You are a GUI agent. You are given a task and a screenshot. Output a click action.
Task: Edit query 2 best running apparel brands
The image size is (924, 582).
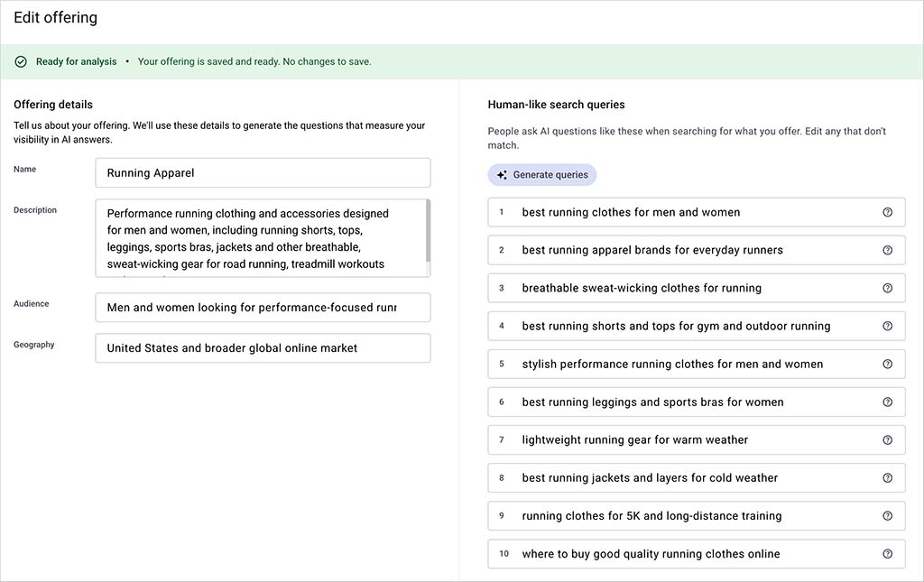[696, 250]
